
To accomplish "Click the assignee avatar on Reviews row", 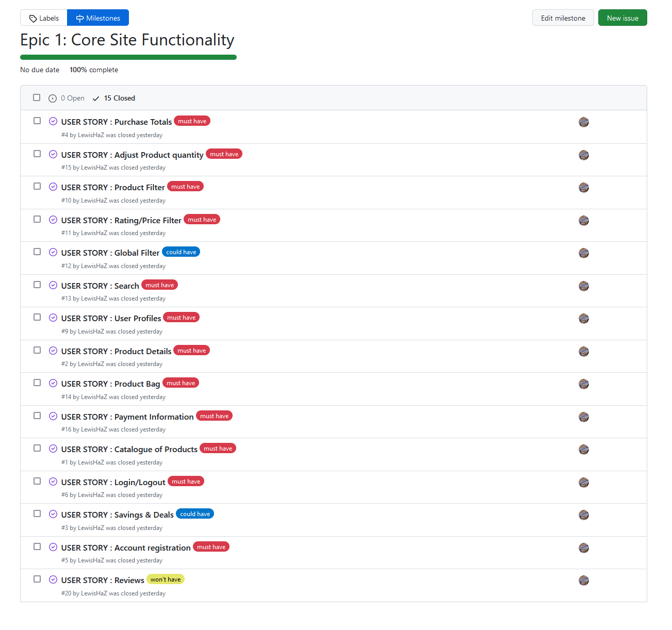I will 584,581.
